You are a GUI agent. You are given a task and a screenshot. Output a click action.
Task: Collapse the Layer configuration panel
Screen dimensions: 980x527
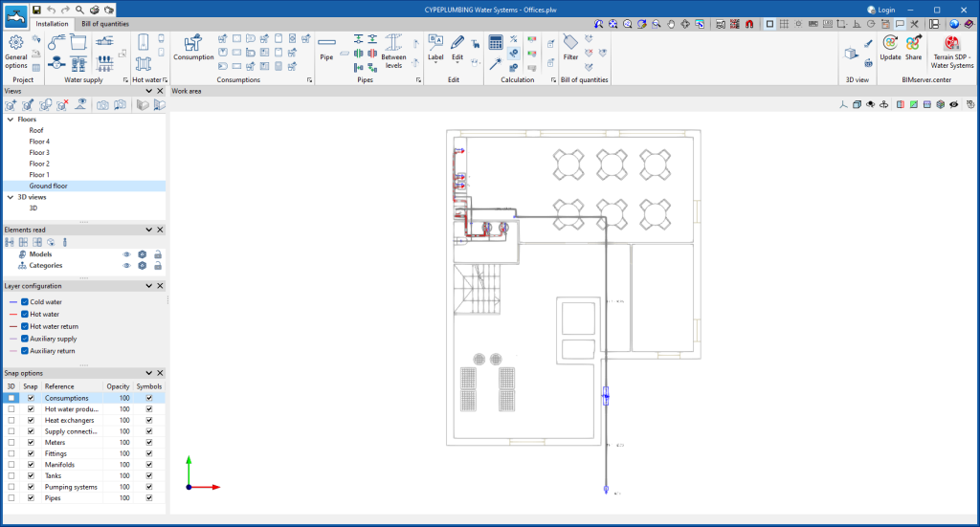148,286
